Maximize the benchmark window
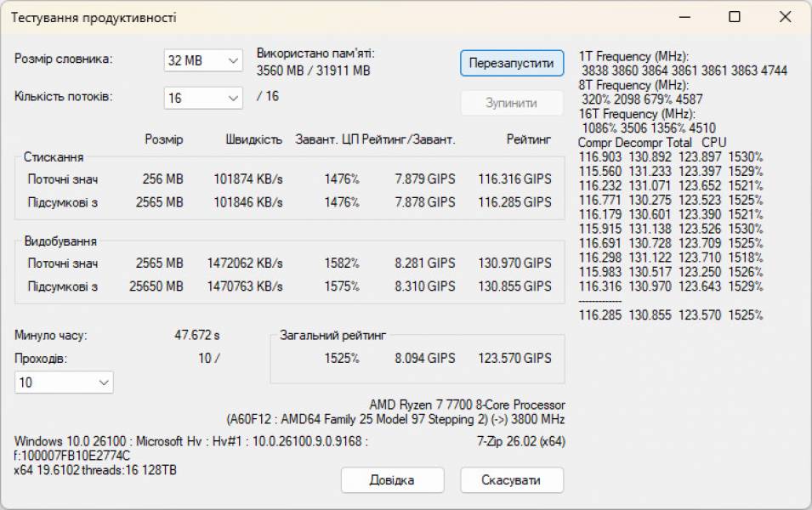Viewport: 812px width, 510px height. 735,17
